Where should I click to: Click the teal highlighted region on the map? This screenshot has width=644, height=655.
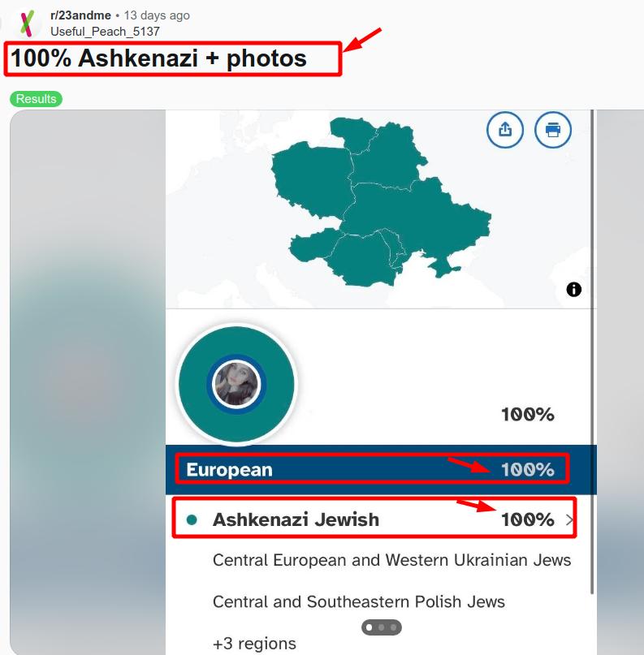(380, 200)
